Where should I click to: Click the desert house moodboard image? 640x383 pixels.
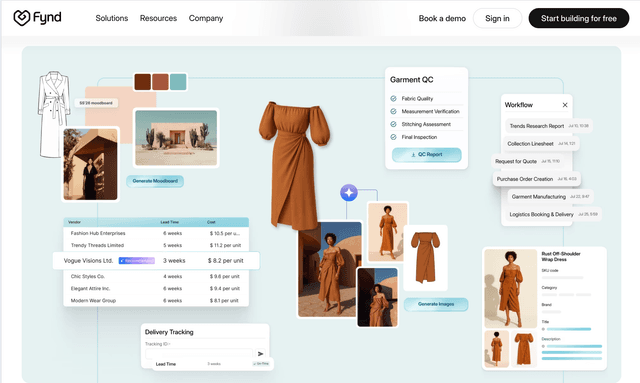pos(176,138)
